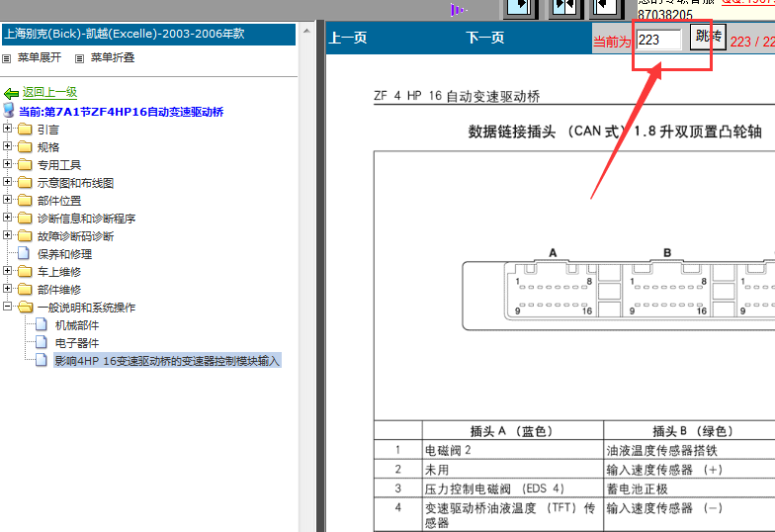Click connector B in the diagram
This screenshot has height=532, width=775.
(667, 291)
